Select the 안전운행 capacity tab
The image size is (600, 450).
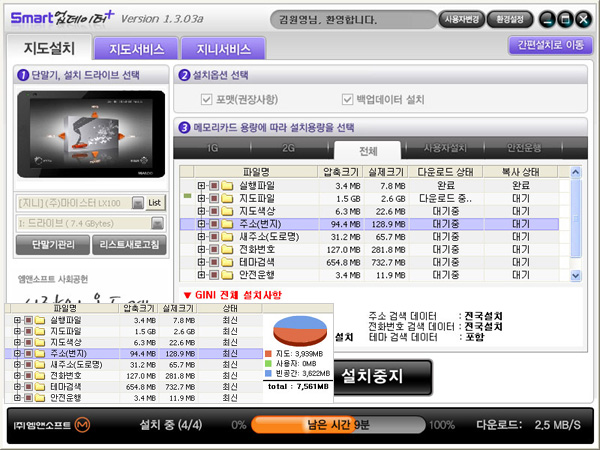pyautogui.click(x=523, y=148)
